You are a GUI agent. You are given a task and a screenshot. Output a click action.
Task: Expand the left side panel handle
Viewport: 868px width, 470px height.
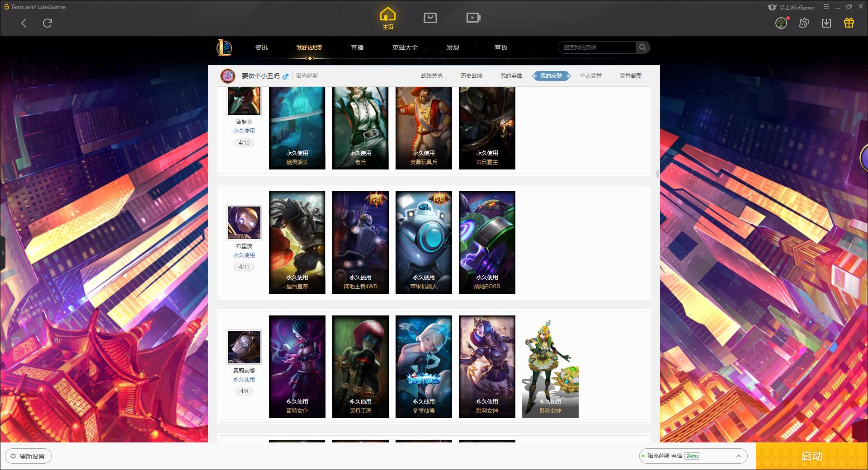tap(3, 253)
